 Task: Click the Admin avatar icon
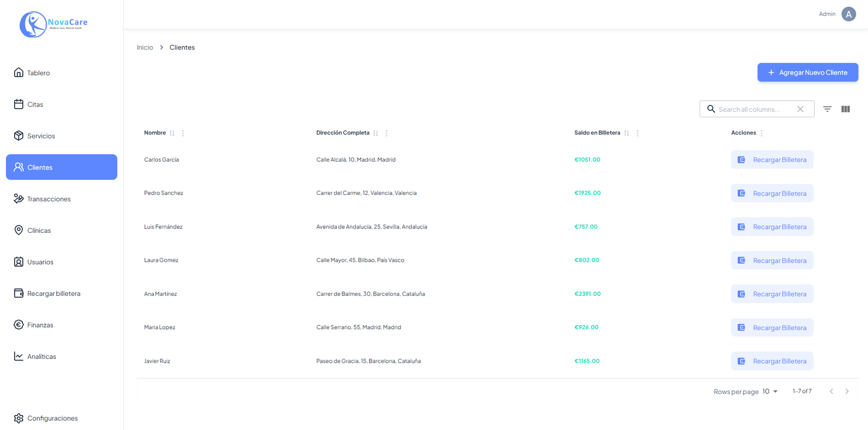point(848,14)
